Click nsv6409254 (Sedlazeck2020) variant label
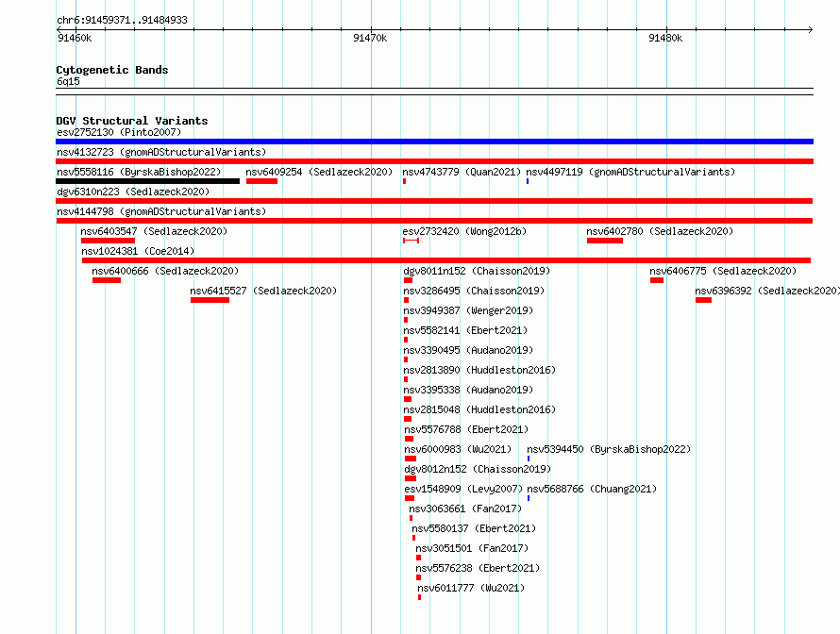Screen dimensions: 840x634 (x=319, y=172)
